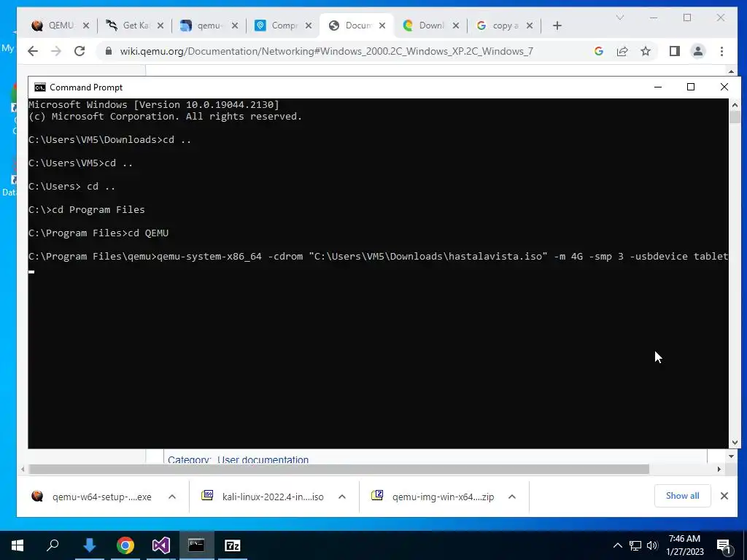
Task: Open a new Chrome tab
Action: pyautogui.click(x=557, y=26)
